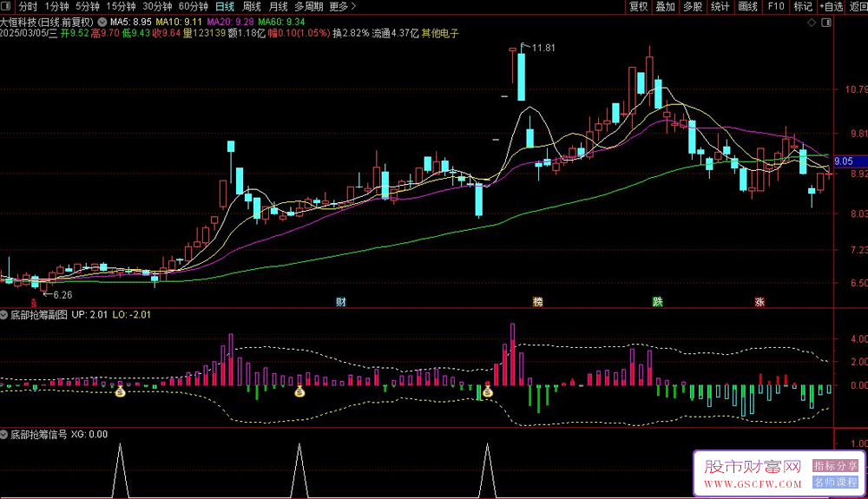Click the date 2025/03/05/三 text
The width and height of the screenshot is (868, 499).
[x=29, y=33]
